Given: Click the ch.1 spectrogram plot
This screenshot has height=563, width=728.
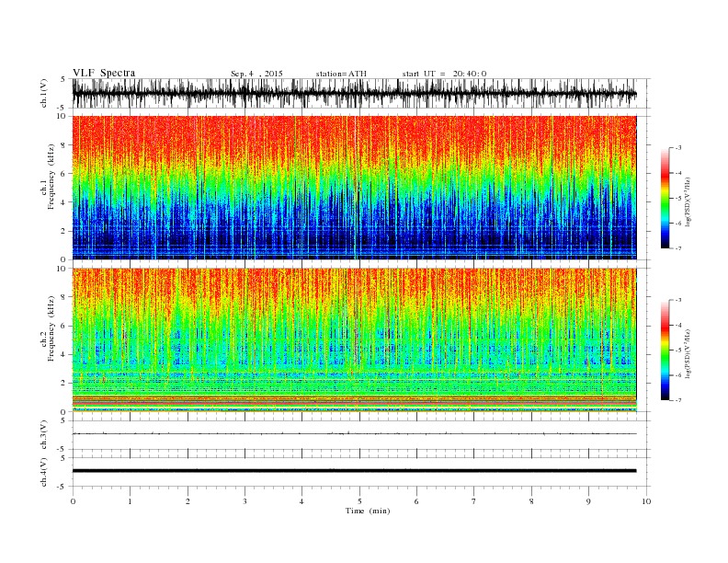Looking at the screenshot, I should pyautogui.click(x=355, y=188).
